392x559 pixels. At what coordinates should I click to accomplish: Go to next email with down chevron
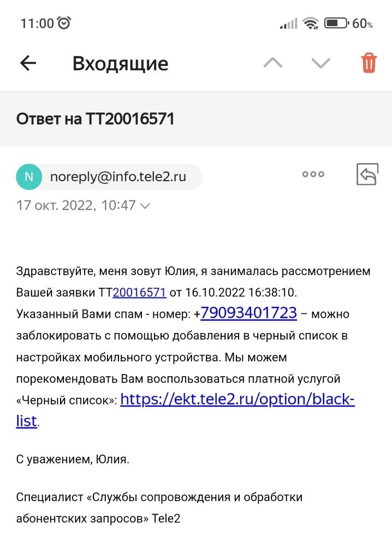320,63
